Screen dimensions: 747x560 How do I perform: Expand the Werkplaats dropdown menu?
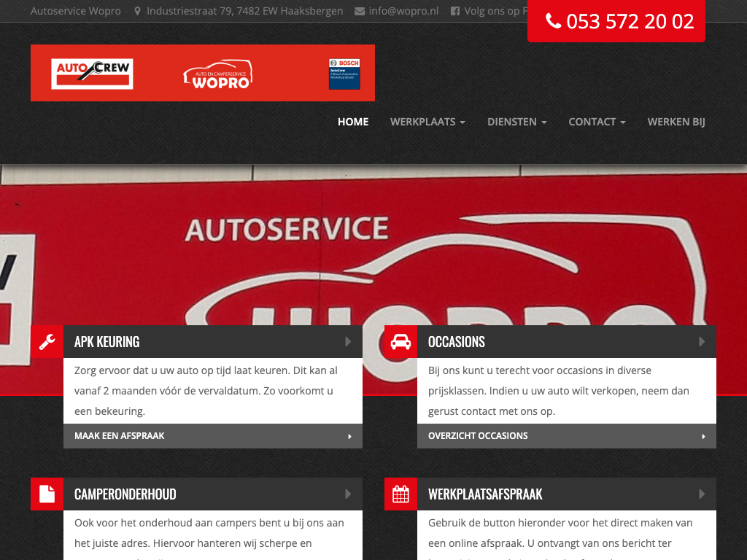coord(427,122)
